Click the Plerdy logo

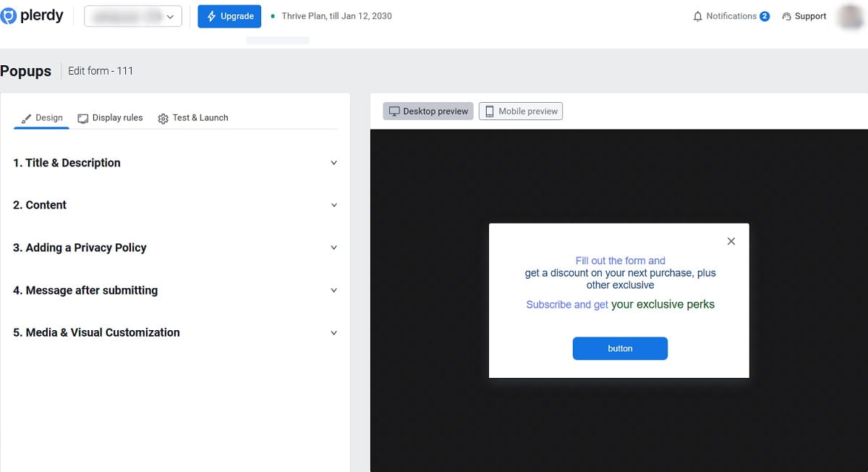(x=32, y=15)
